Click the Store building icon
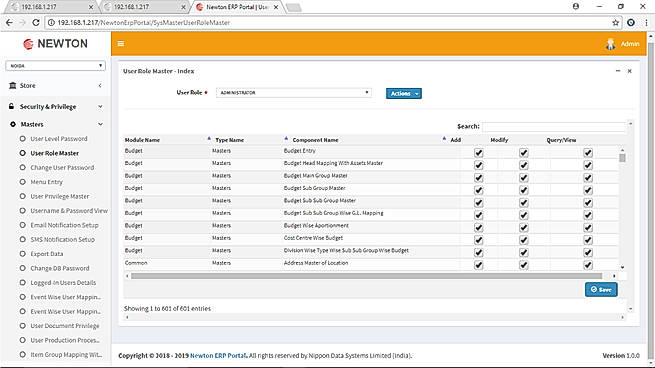 [x=13, y=85]
